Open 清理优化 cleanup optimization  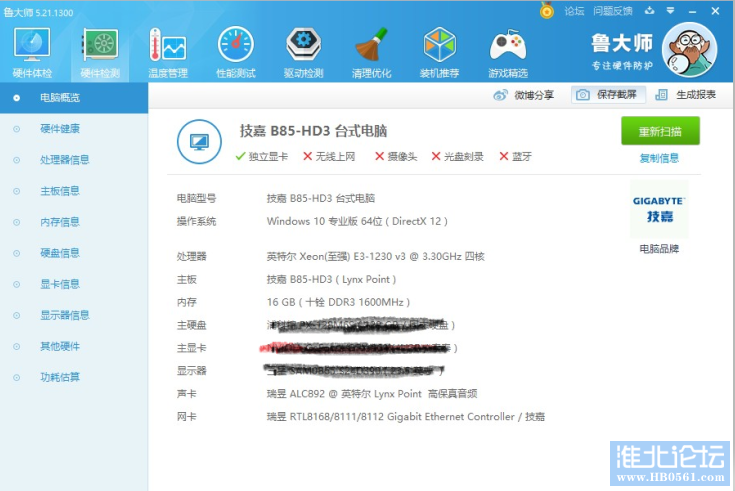(x=371, y=53)
